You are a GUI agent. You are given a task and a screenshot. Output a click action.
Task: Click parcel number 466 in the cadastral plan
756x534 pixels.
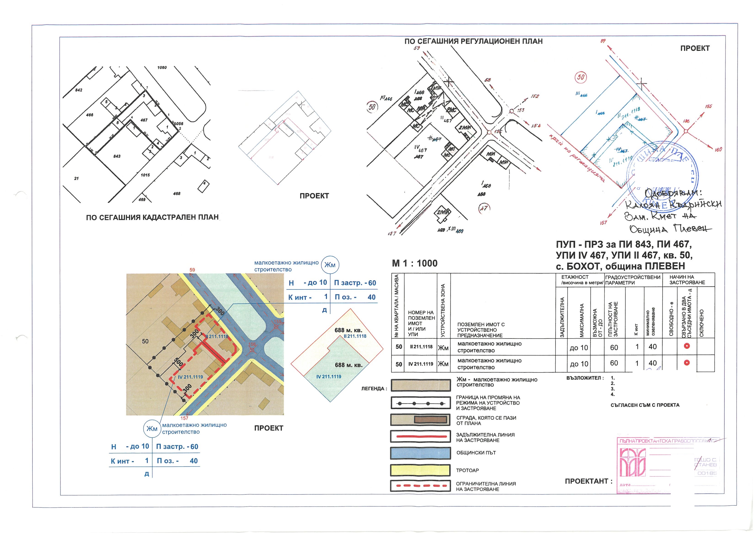tap(90, 115)
